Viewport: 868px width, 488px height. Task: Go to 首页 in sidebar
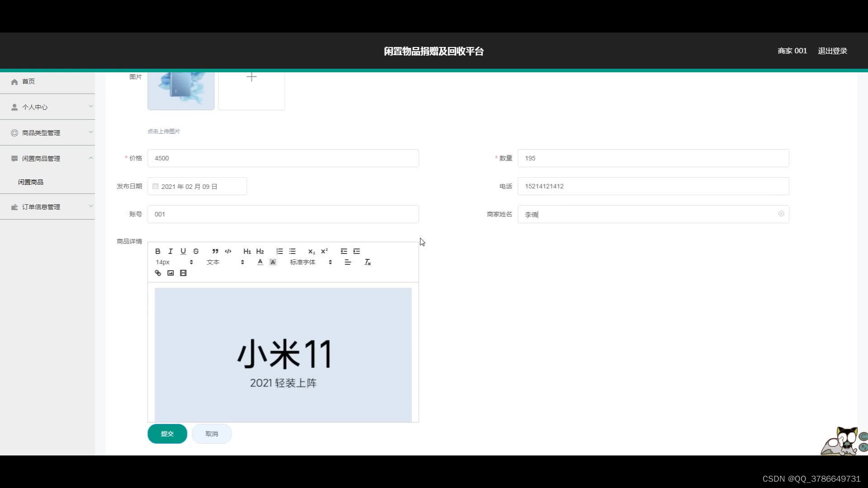(x=47, y=81)
